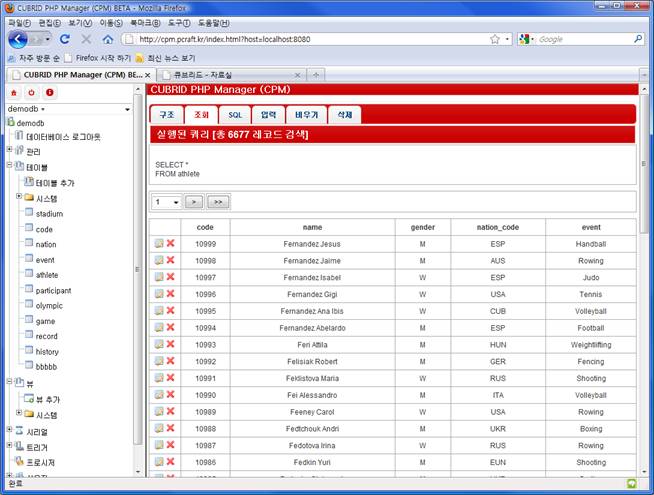Open the stadium table

pos(49,214)
